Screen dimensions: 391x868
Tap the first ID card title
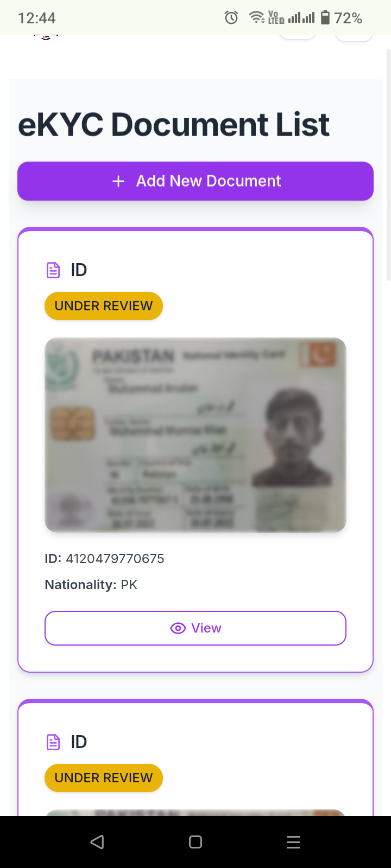tap(79, 270)
